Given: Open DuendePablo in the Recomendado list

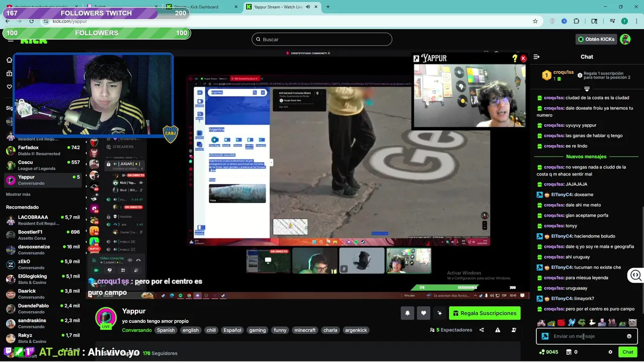Looking at the screenshot, I should [43, 309].
